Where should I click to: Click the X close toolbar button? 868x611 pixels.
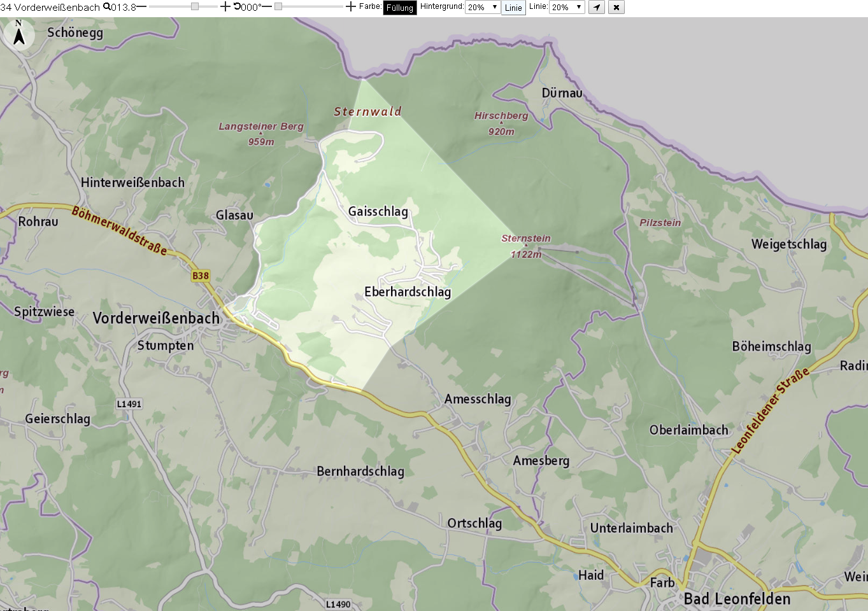pos(616,8)
